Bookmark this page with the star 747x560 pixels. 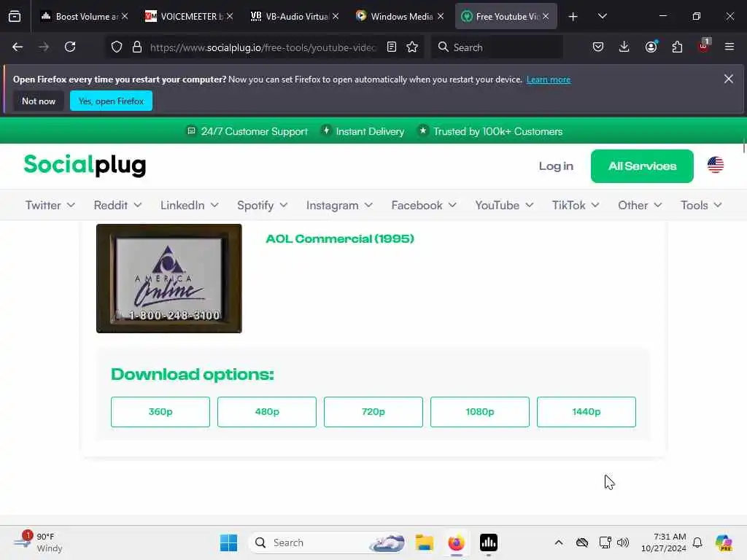pos(412,47)
